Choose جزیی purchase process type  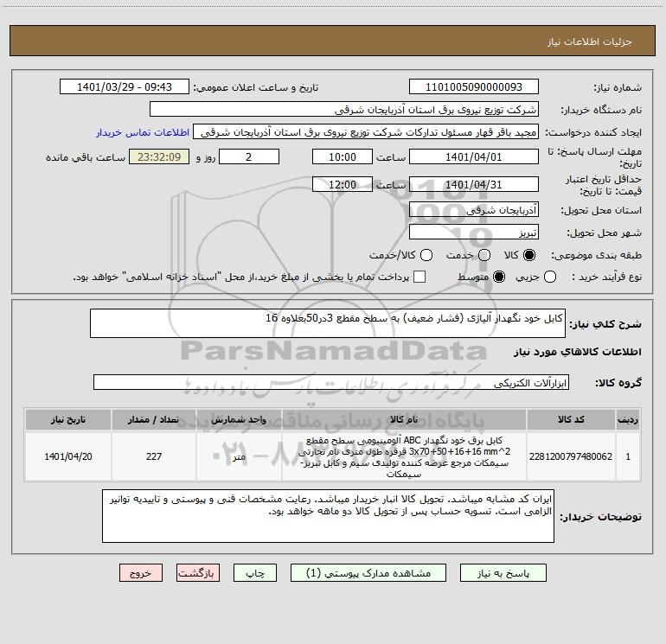click(x=549, y=277)
